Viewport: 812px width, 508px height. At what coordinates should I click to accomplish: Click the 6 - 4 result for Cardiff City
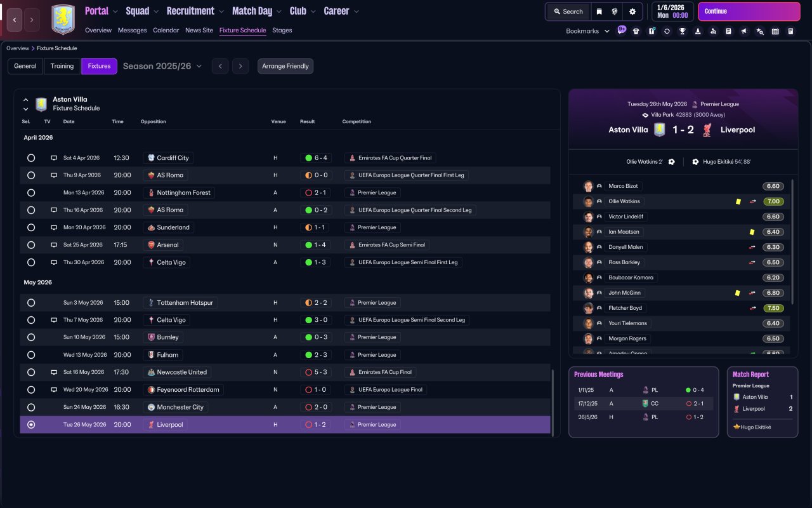click(316, 158)
